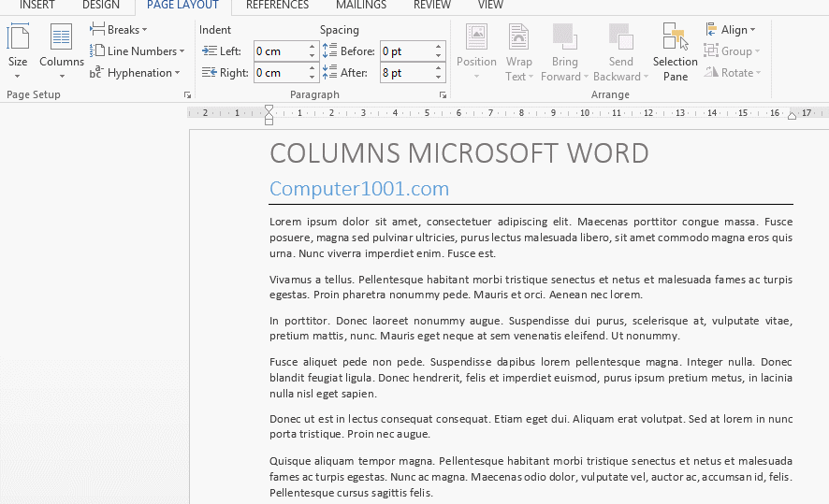829x504 pixels.
Task: Click the right indent marker on ruler
Action: [792, 116]
